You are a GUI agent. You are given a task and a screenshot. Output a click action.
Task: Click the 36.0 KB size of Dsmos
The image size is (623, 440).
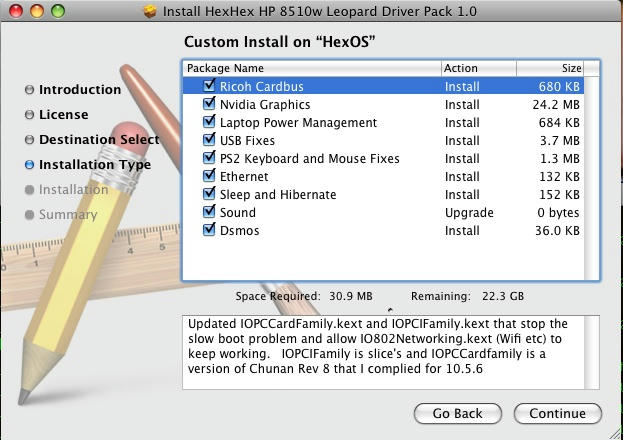557,231
